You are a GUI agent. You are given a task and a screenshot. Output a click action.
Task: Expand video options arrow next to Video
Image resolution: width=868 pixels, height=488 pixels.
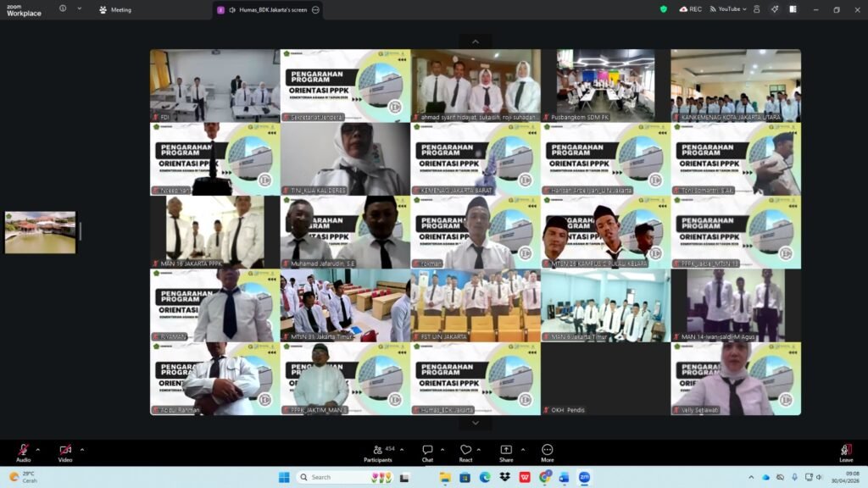[82, 449]
